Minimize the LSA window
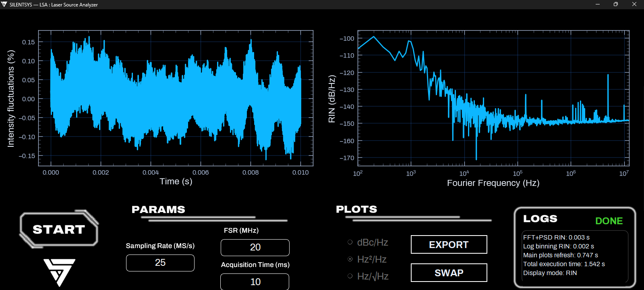 (x=598, y=4)
